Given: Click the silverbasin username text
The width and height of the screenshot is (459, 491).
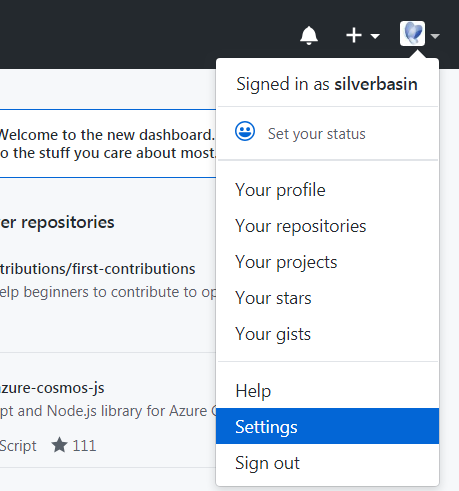Looking at the screenshot, I should (376, 84).
